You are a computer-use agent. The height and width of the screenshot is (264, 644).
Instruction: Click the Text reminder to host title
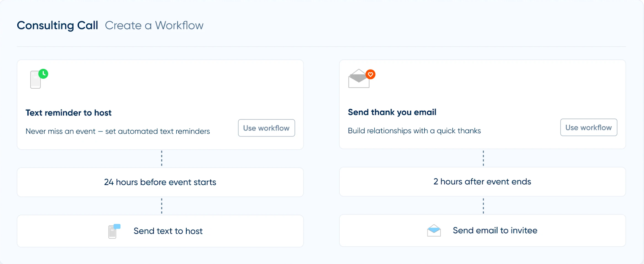click(x=68, y=112)
